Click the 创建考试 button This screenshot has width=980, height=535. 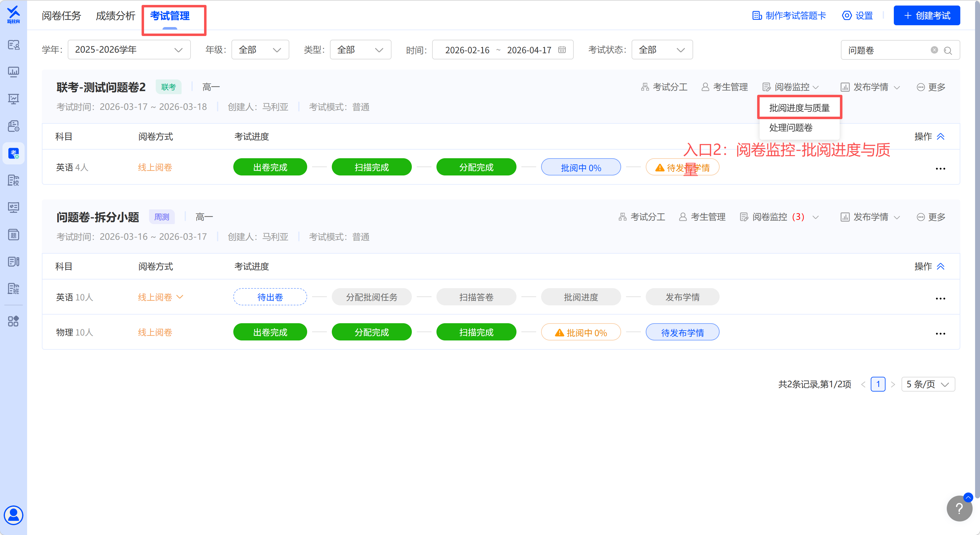[926, 16]
